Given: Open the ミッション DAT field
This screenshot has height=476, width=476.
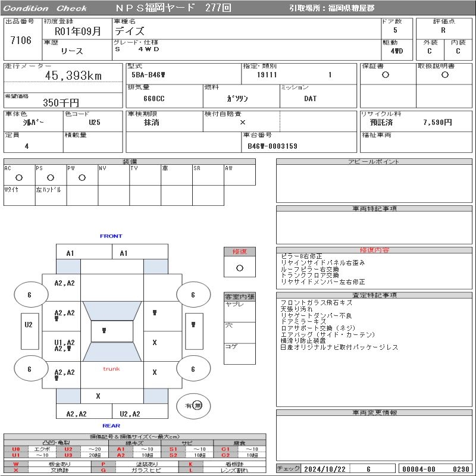Looking at the screenshot, I should tap(311, 99).
